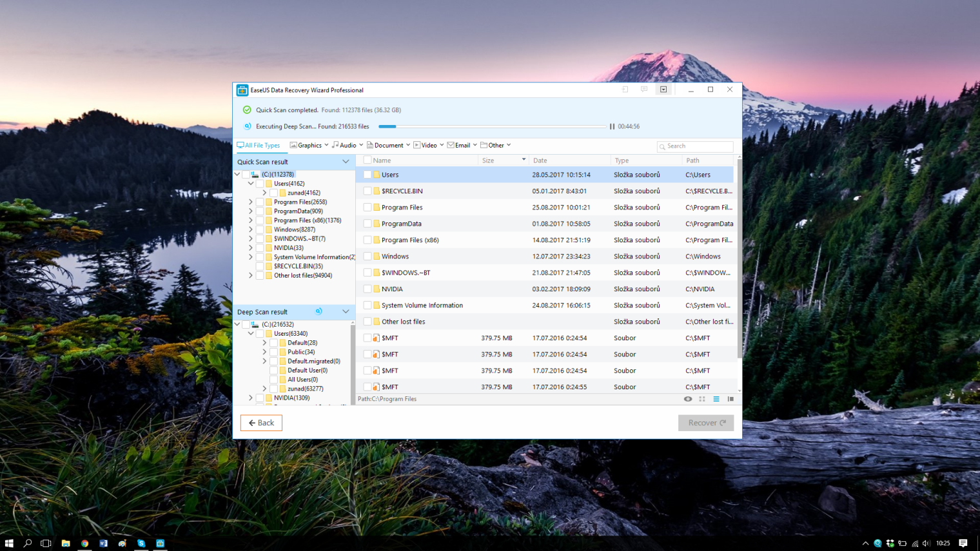This screenshot has height=551, width=980.
Task: Select the All File Types tab
Action: pos(259,145)
